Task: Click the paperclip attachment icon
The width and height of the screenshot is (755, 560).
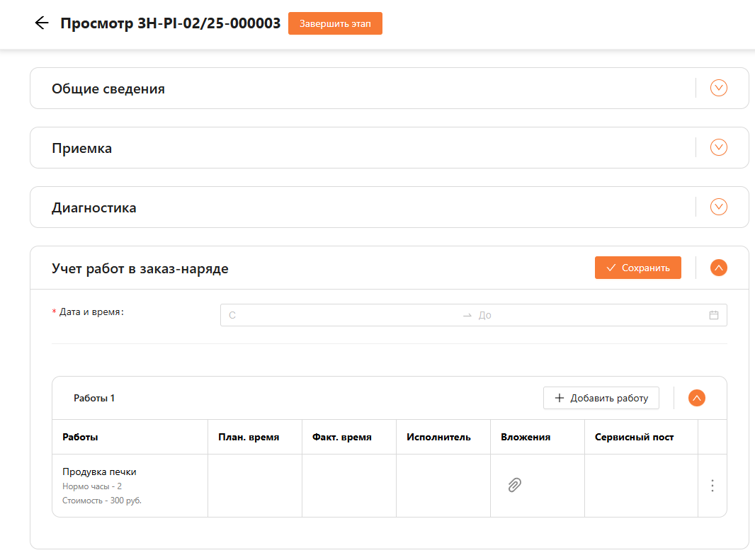Action: 514,485
